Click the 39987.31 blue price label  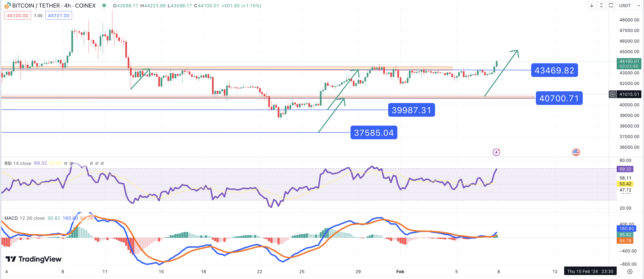click(411, 110)
